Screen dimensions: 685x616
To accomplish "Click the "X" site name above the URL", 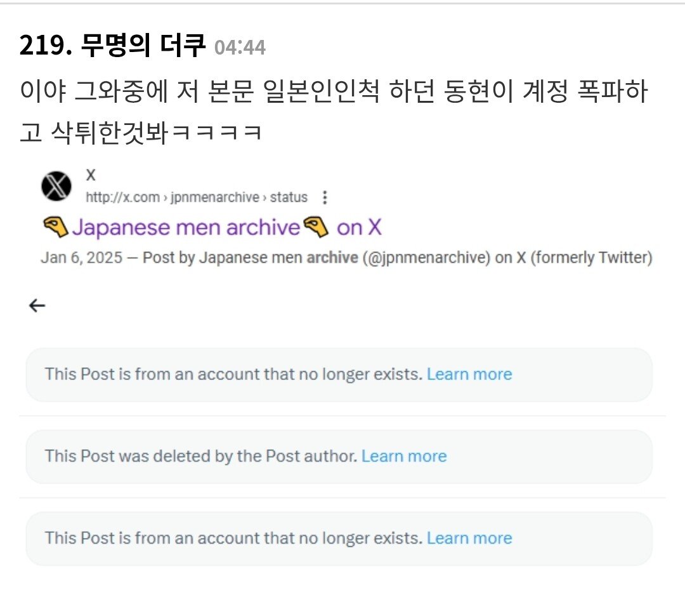I will 91,176.
